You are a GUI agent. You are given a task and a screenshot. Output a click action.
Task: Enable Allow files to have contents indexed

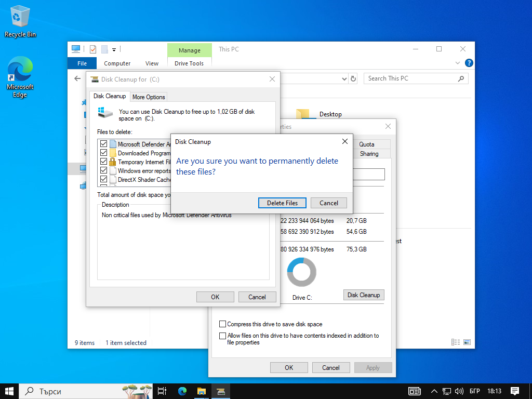(x=222, y=336)
